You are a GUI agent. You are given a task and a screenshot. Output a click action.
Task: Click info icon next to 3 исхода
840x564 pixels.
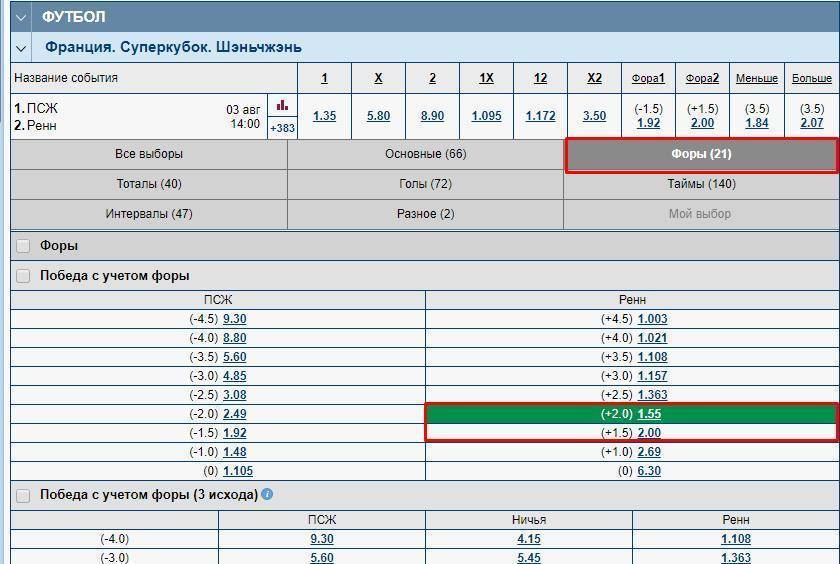(x=267, y=494)
